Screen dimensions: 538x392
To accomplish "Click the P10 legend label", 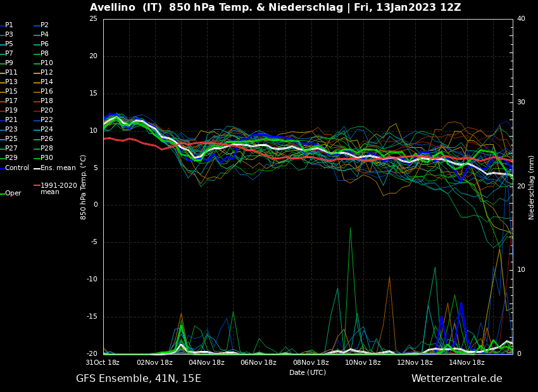I will point(47,63).
